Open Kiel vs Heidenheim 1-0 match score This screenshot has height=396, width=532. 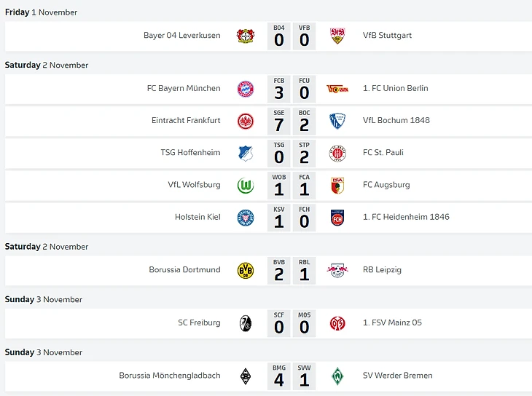coord(292,218)
